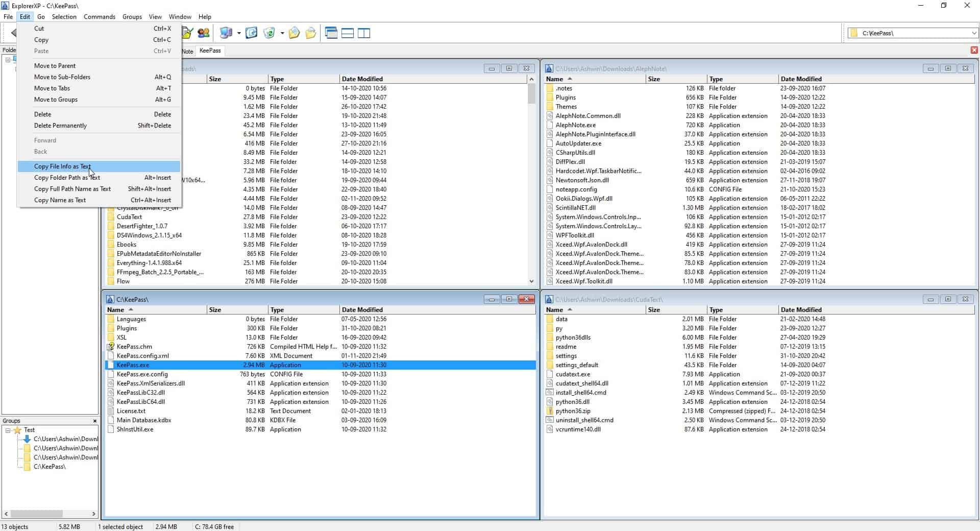Click the CudaText pane title bar icon

549,299
